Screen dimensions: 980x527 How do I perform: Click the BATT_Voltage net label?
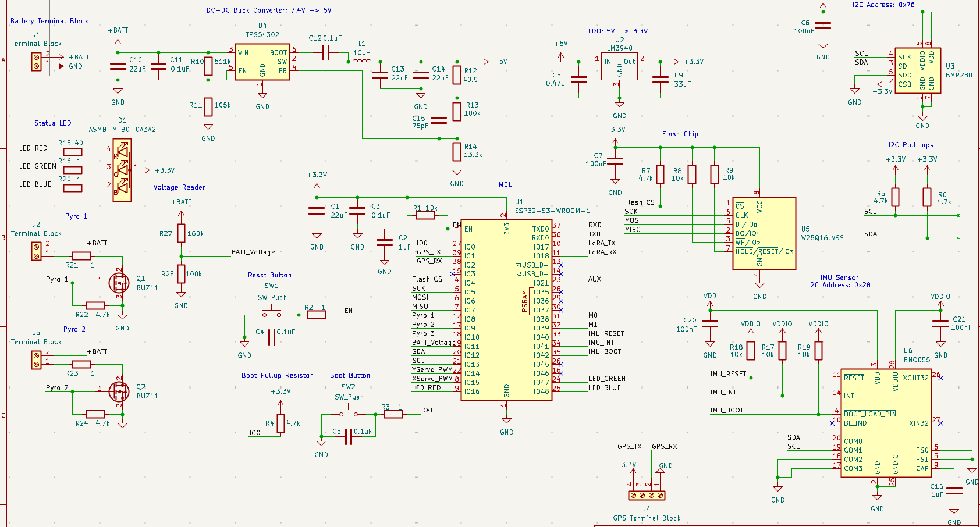point(252,252)
